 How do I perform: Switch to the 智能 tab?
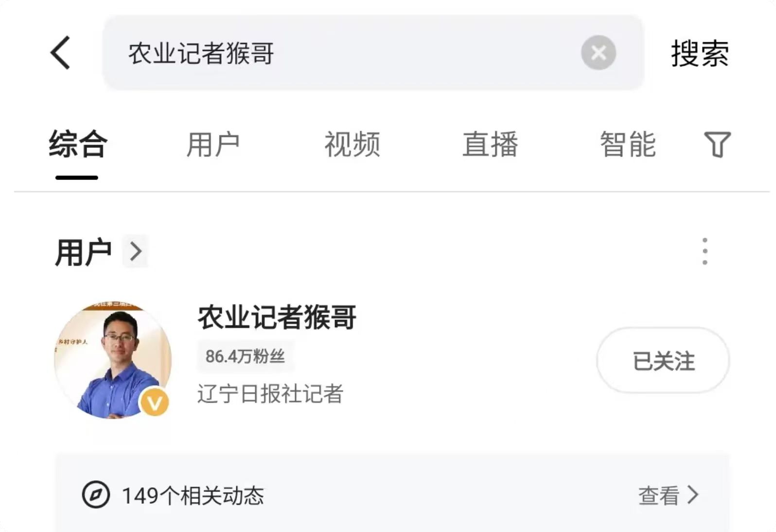point(628,144)
